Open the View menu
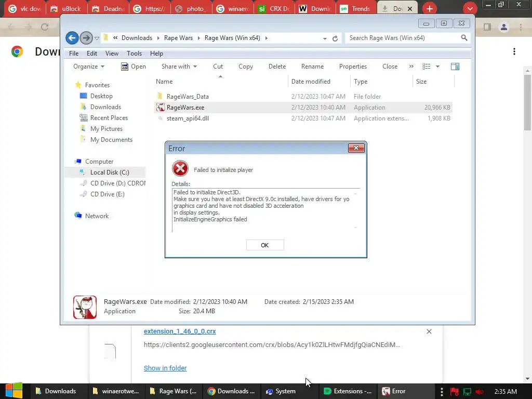The image size is (532, 399). [112, 54]
